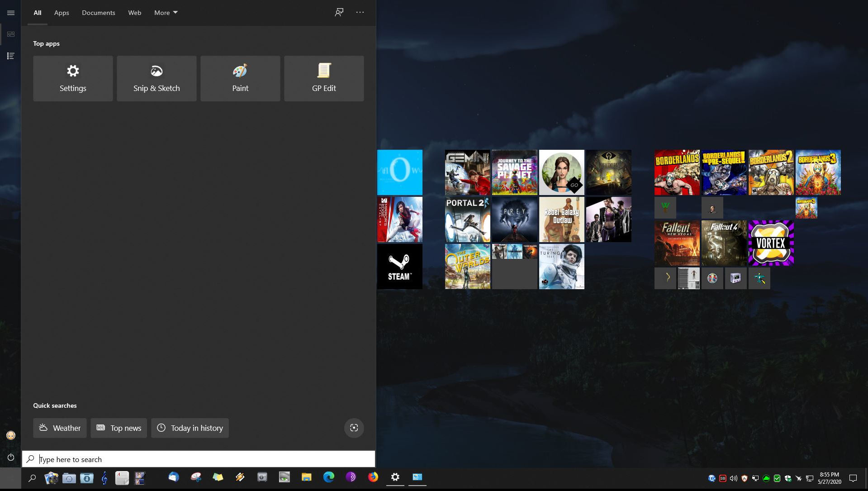The width and height of the screenshot is (868, 491).
Task: Launch the original Borderlands tile
Action: point(677,172)
